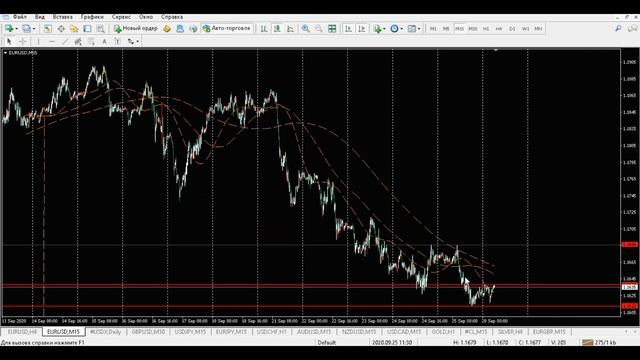
Task: Switch chart to candlesticks type
Action: click(x=277, y=29)
